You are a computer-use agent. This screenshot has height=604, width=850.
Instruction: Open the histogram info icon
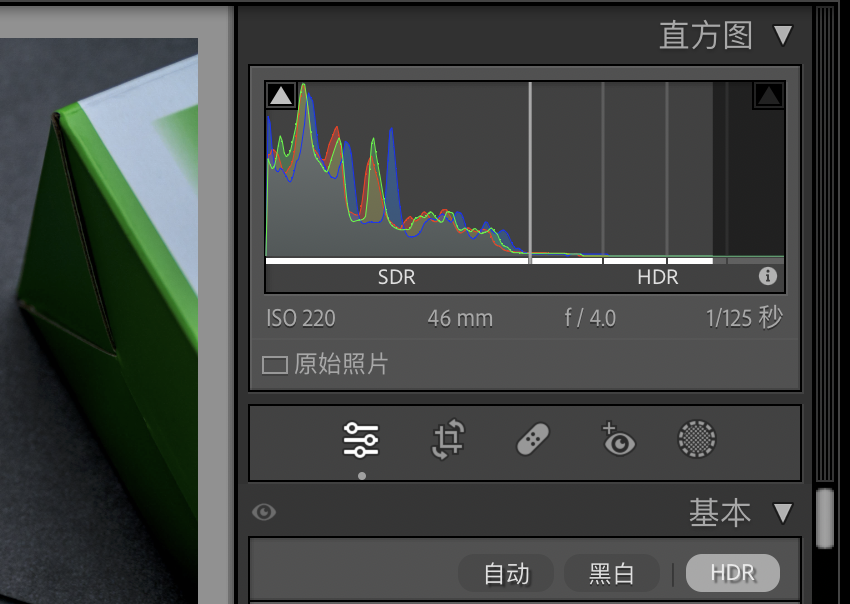[768, 276]
